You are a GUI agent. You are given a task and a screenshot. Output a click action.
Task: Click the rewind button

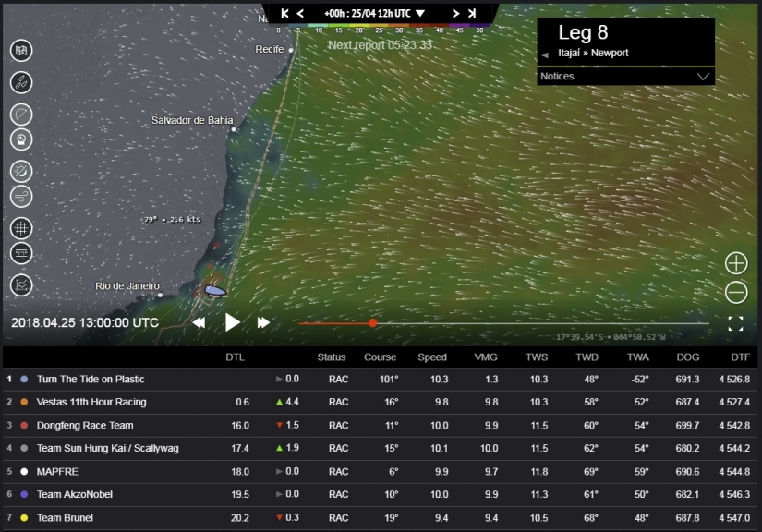tap(199, 322)
